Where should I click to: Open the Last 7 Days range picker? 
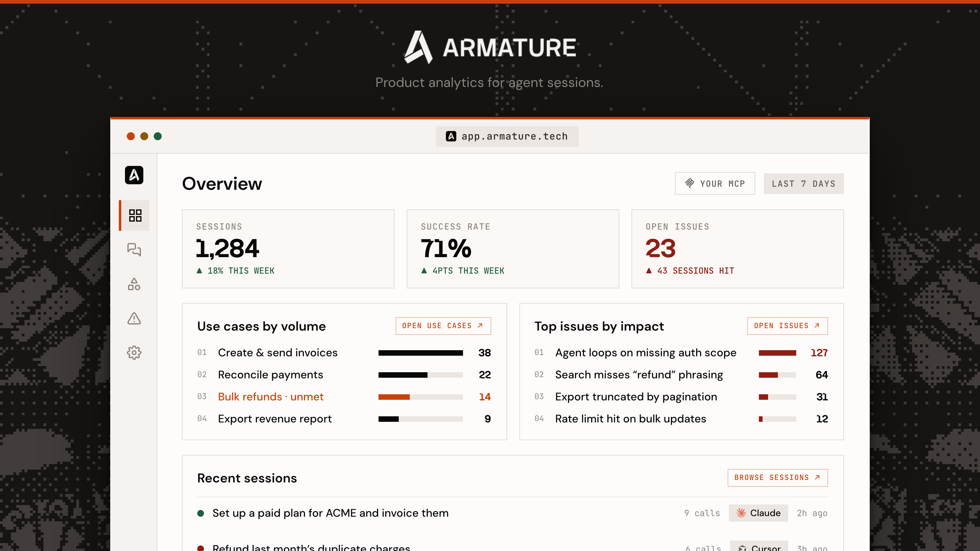[x=804, y=184]
